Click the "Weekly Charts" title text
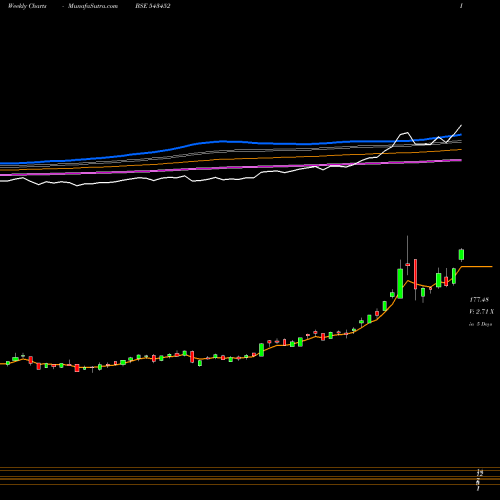The width and height of the screenshot is (500, 500). pos(27,6)
